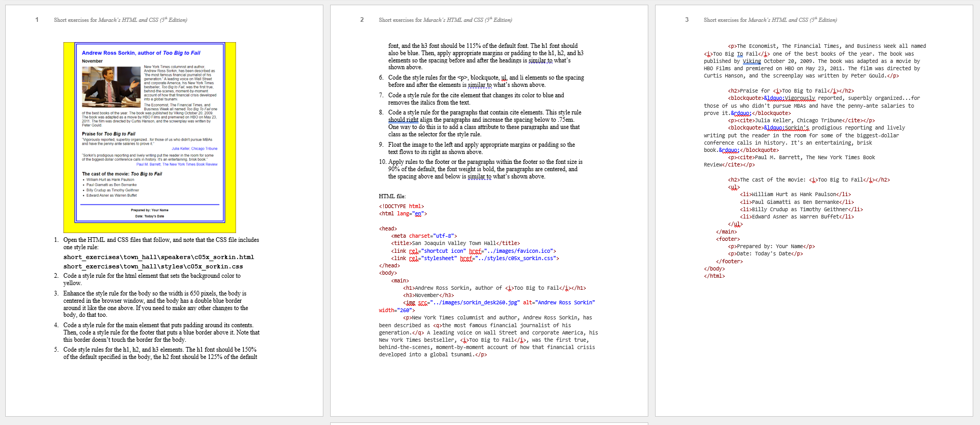Click the closing "</body>" tag

tap(714, 269)
